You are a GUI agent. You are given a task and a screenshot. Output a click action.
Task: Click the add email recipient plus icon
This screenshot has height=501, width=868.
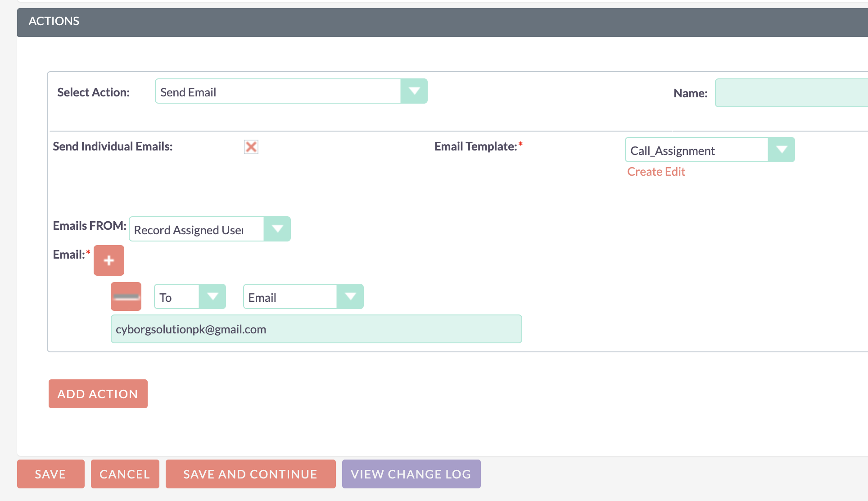109,260
